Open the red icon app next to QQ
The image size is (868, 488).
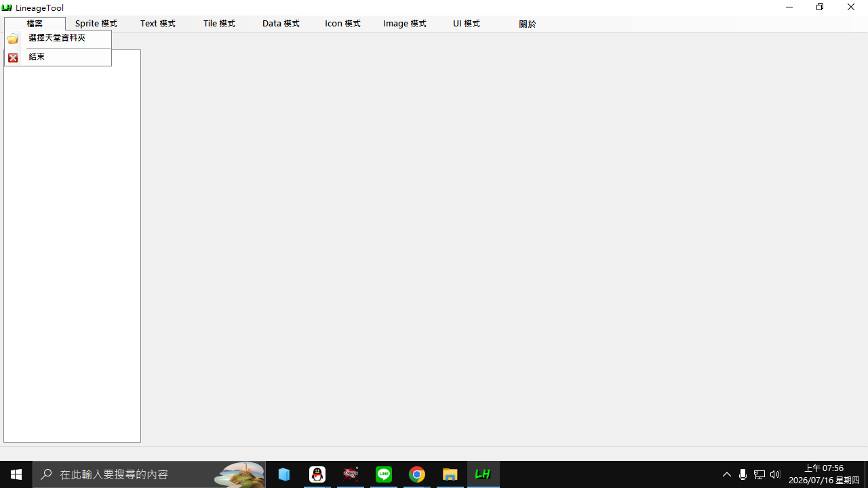click(351, 474)
